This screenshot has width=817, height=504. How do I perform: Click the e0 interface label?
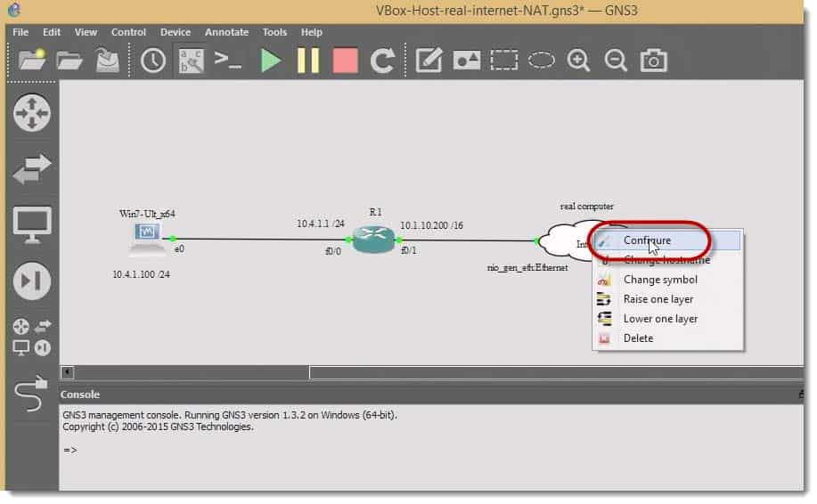179,248
